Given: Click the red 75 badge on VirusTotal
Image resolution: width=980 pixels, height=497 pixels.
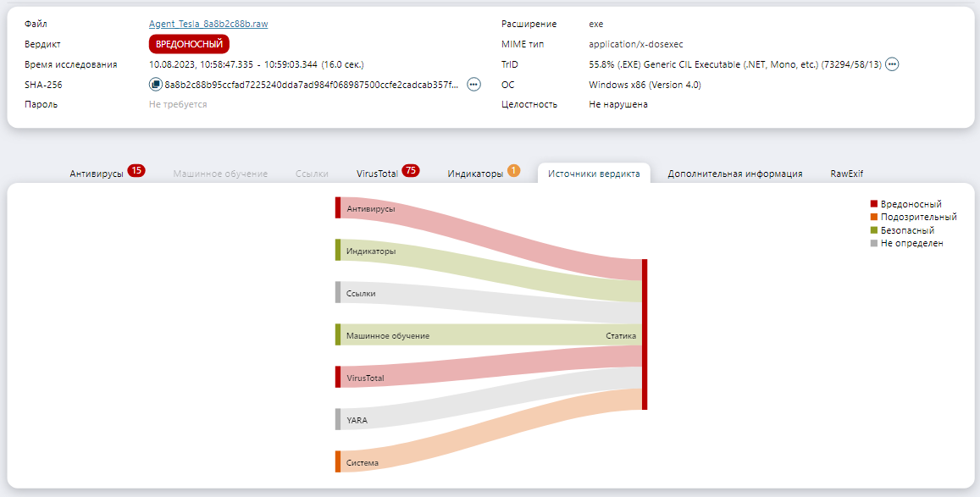Looking at the screenshot, I should pyautogui.click(x=411, y=172).
